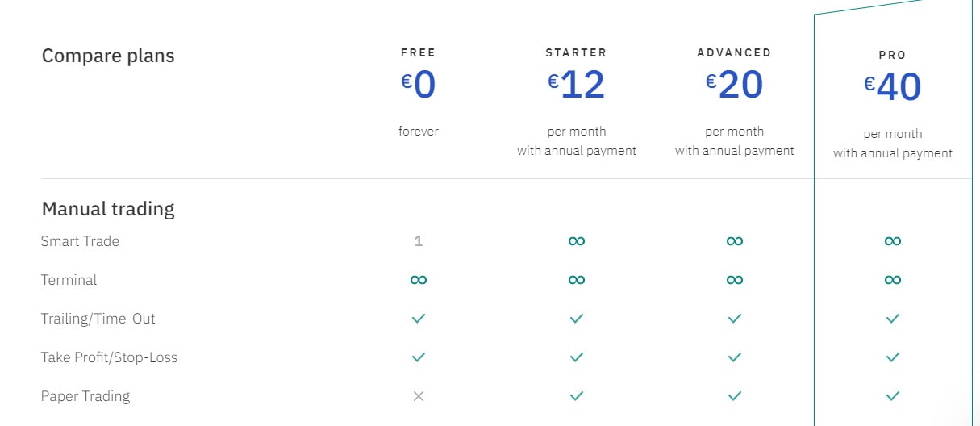The image size is (980, 426).
Task: Click the Pro Take Profit/Stop-Loss checkmark
Action: pyautogui.click(x=892, y=357)
